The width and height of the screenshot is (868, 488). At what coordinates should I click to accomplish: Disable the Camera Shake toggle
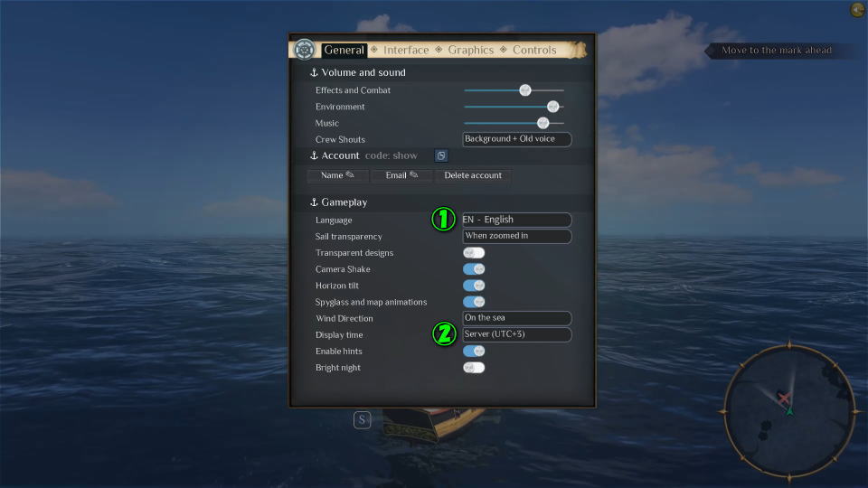pos(474,269)
